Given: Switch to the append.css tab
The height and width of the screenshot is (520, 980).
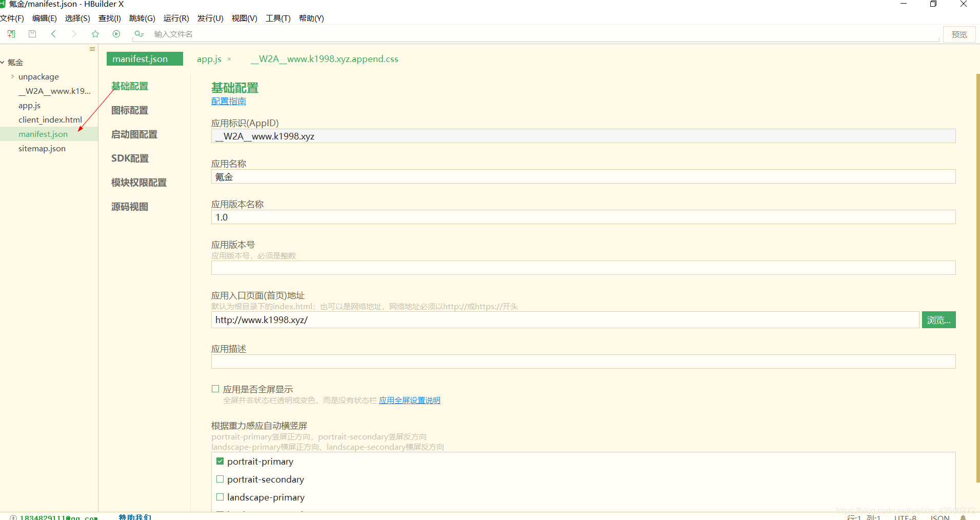Looking at the screenshot, I should click(x=325, y=59).
